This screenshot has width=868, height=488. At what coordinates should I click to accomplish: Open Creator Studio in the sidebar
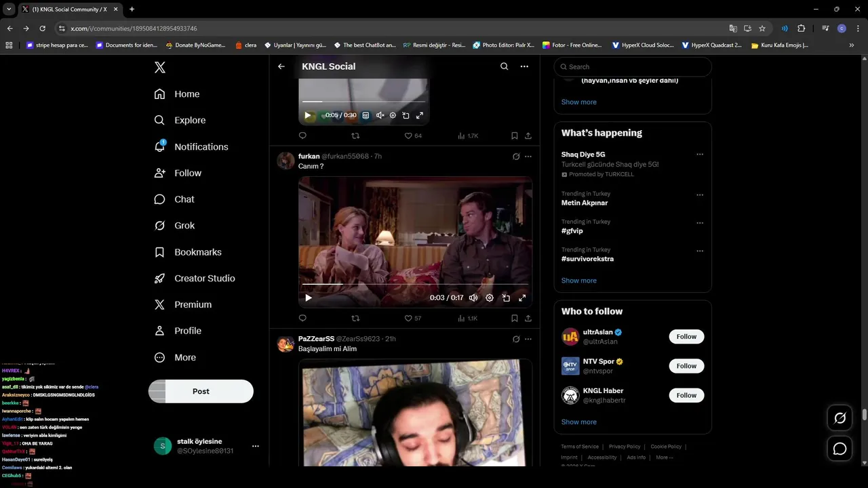(195, 279)
